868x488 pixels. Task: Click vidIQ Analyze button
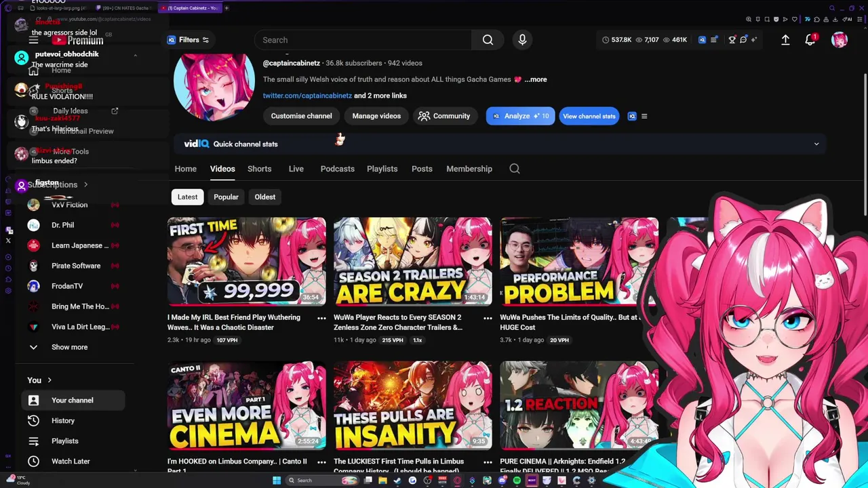(520, 116)
